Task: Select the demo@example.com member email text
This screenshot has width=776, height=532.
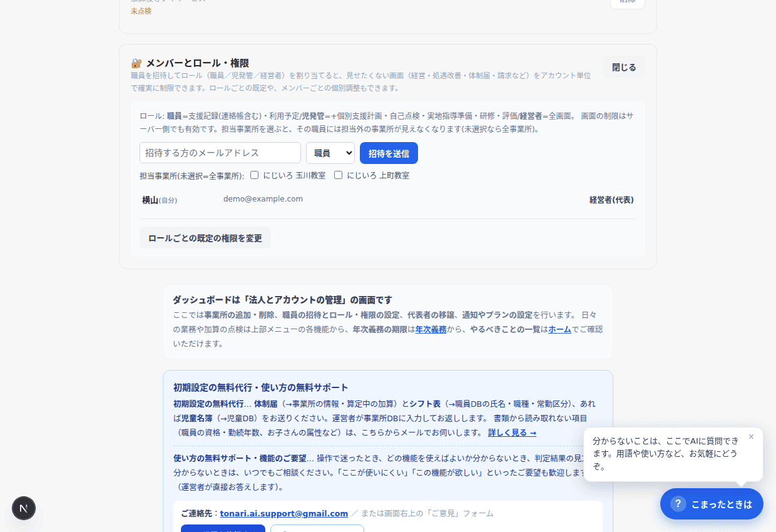Action: (263, 199)
